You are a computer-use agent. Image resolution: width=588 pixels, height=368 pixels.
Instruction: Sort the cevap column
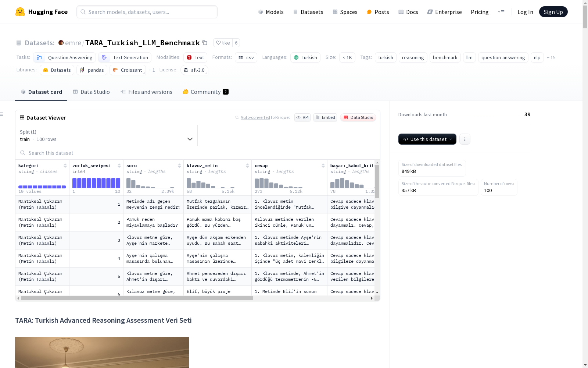pos(323,166)
